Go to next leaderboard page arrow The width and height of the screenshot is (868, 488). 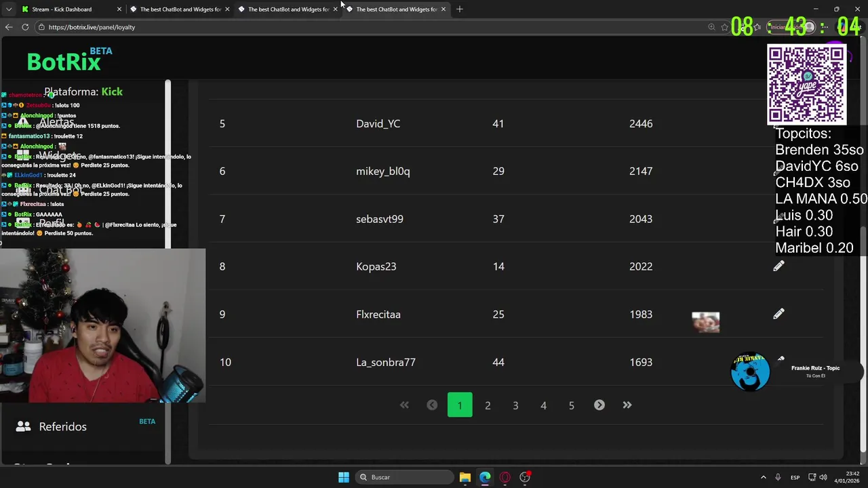[x=599, y=405]
